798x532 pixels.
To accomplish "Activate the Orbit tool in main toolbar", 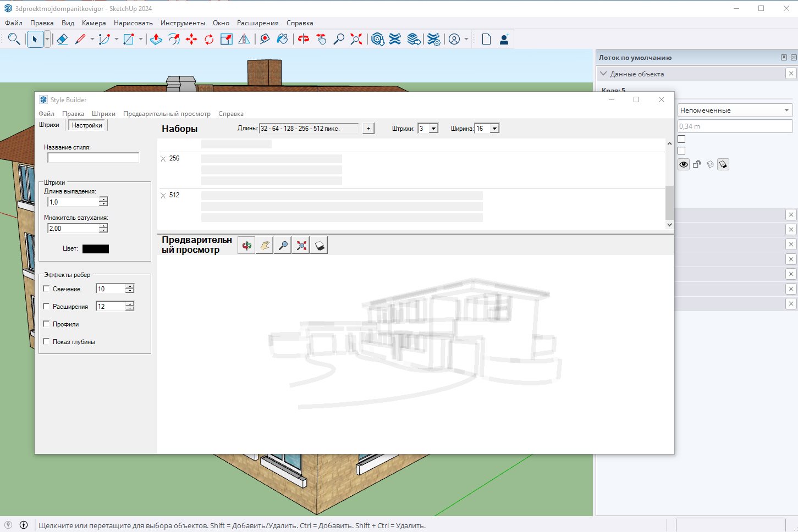I will (x=304, y=39).
